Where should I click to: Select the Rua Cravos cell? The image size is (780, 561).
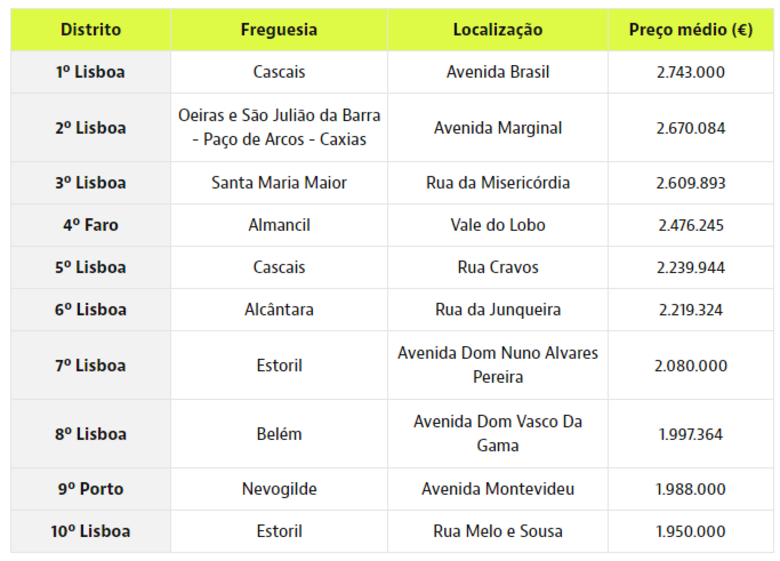(497, 267)
